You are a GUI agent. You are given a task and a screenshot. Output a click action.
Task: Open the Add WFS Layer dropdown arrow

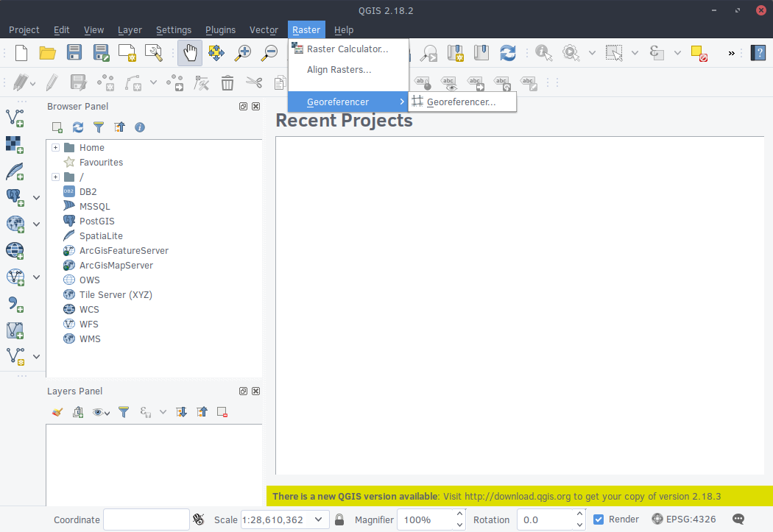click(37, 277)
